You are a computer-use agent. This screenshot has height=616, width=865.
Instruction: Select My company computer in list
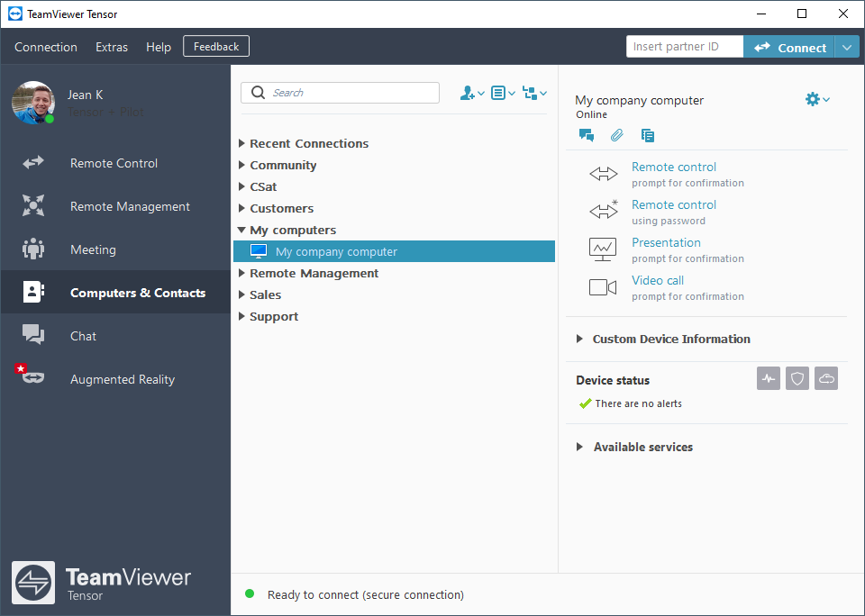pos(394,251)
